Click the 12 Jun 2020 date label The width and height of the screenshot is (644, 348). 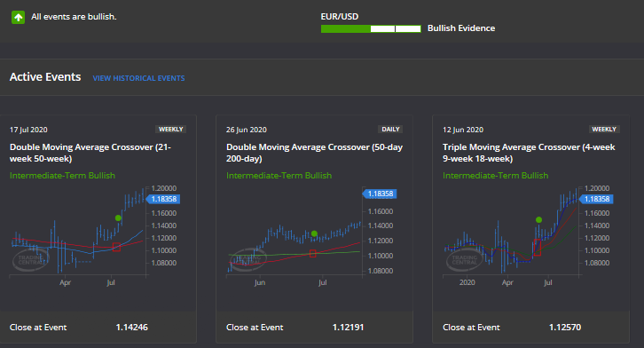point(463,130)
